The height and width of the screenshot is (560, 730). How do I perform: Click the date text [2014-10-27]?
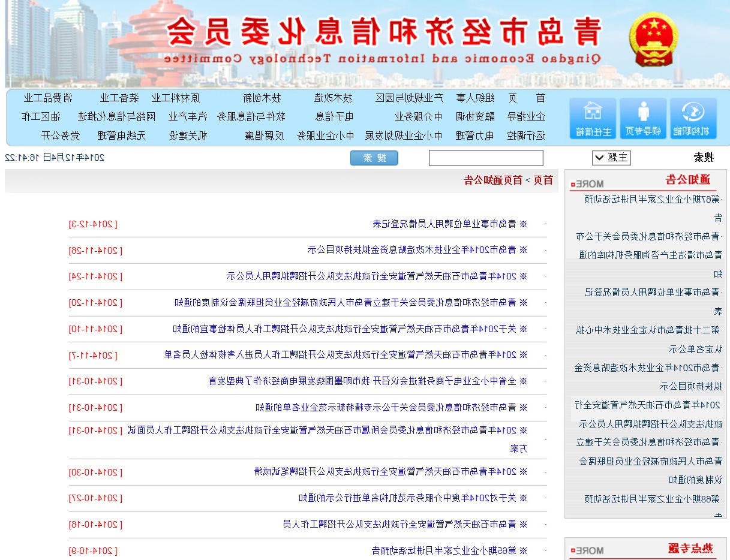point(95,498)
